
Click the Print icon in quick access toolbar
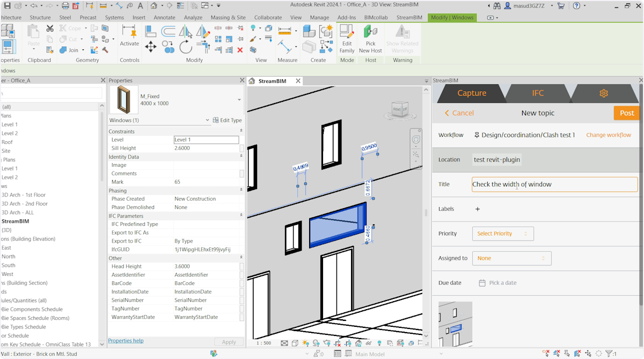click(x=65, y=5)
